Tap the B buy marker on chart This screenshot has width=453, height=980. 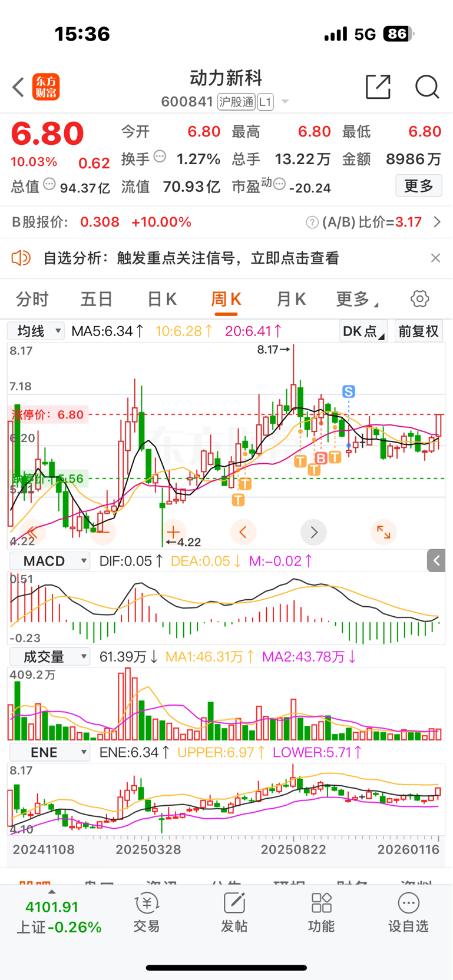(x=321, y=457)
